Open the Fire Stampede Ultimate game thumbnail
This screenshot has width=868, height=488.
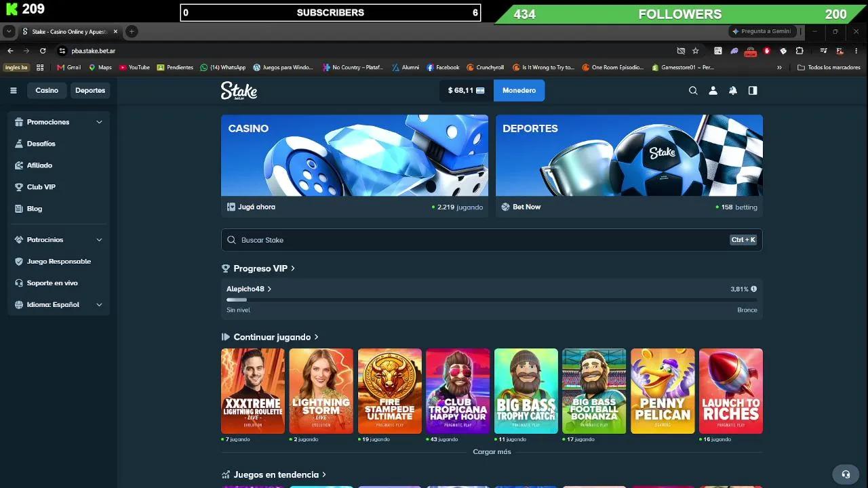(x=390, y=391)
